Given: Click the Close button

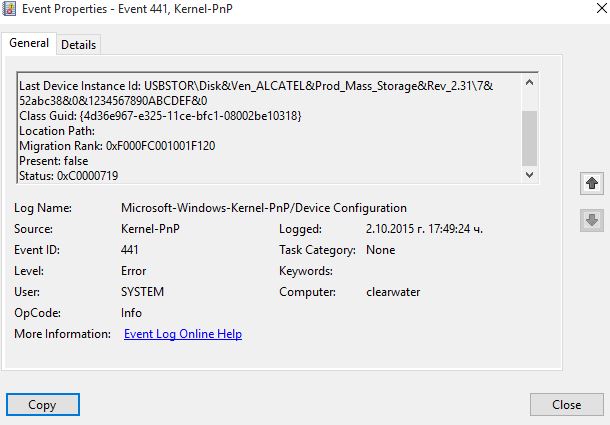Looking at the screenshot, I should click(x=566, y=405).
